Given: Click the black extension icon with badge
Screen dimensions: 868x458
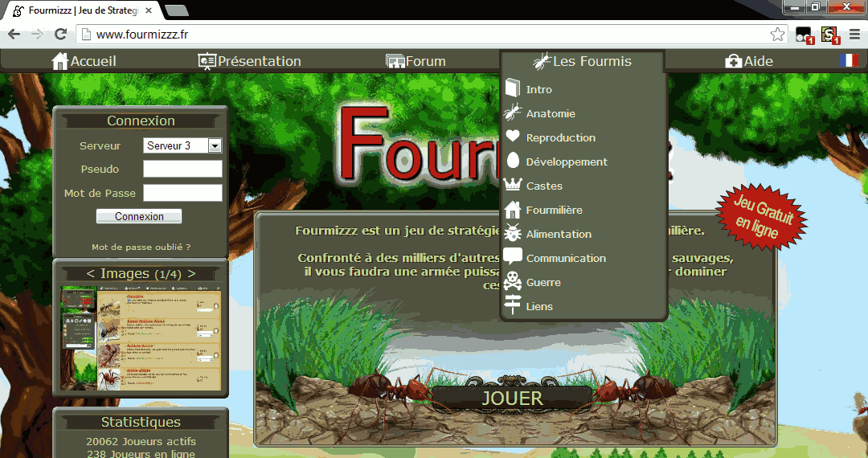Looking at the screenshot, I should (805, 35).
